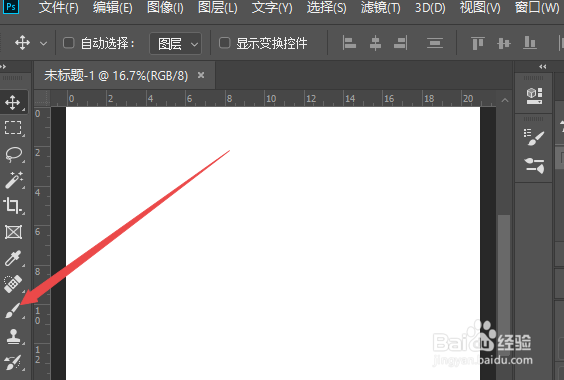564x380 pixels.
Task: Align left edges button
Action: (349, 44)
